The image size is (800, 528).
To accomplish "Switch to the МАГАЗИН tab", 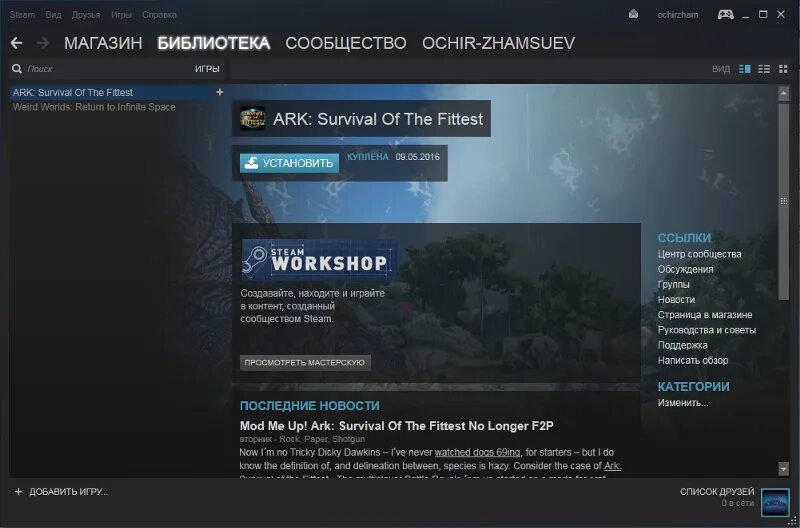I will 103,43.
